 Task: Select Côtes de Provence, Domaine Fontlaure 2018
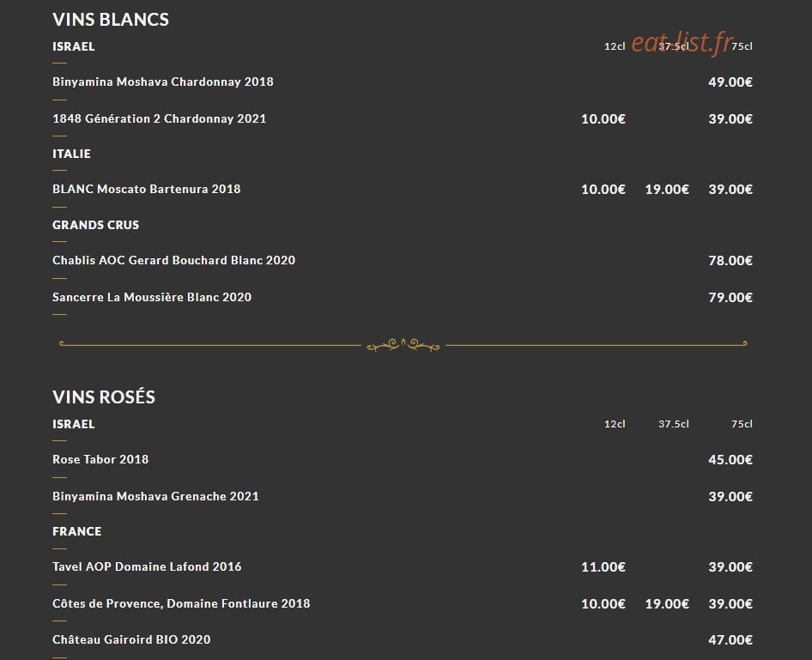coord(181,603)
